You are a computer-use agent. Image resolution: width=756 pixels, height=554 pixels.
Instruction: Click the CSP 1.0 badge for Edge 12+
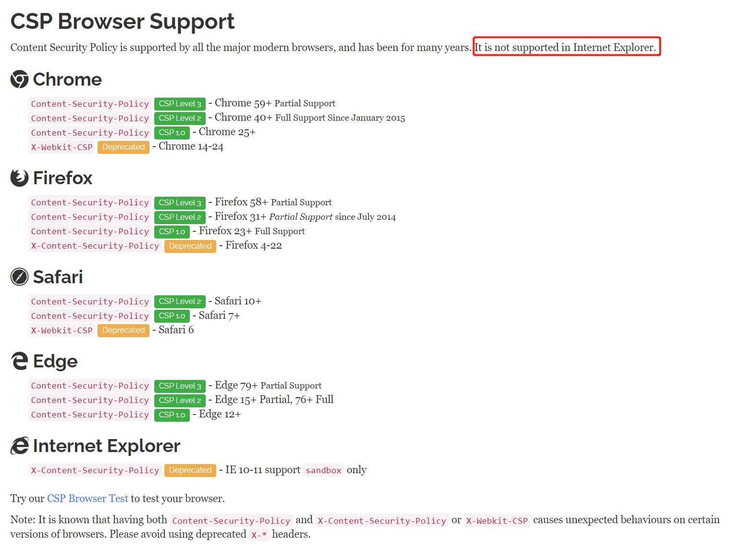click(x=172, y=415)
